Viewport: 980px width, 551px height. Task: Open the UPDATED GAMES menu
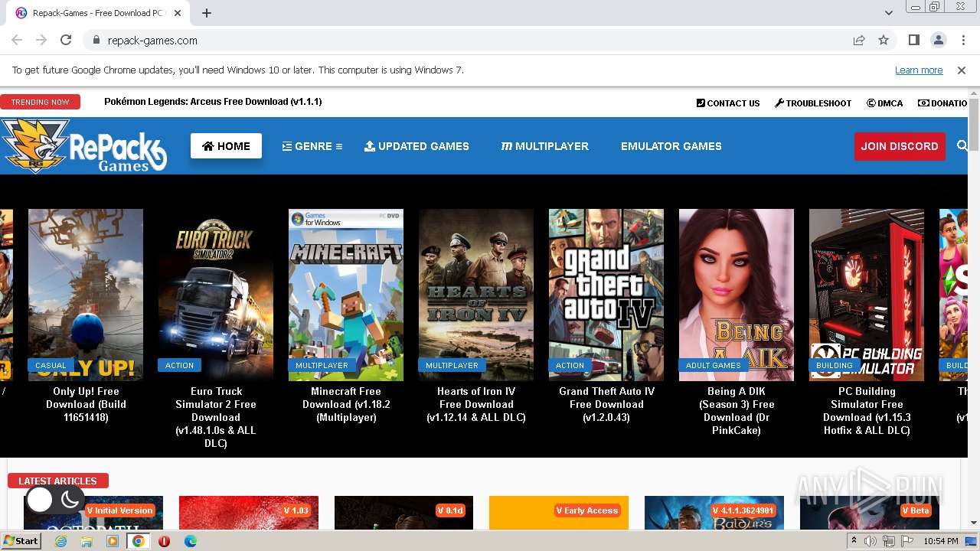416,146
